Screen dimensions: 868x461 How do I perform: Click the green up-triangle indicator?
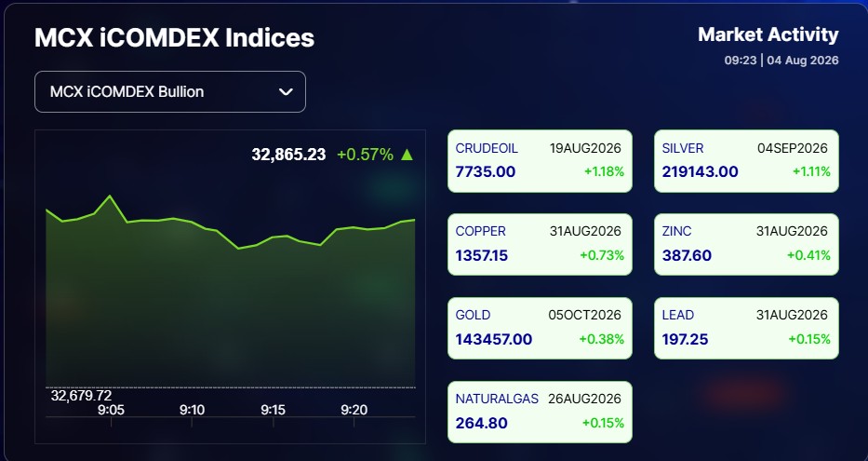pos(407,154)
